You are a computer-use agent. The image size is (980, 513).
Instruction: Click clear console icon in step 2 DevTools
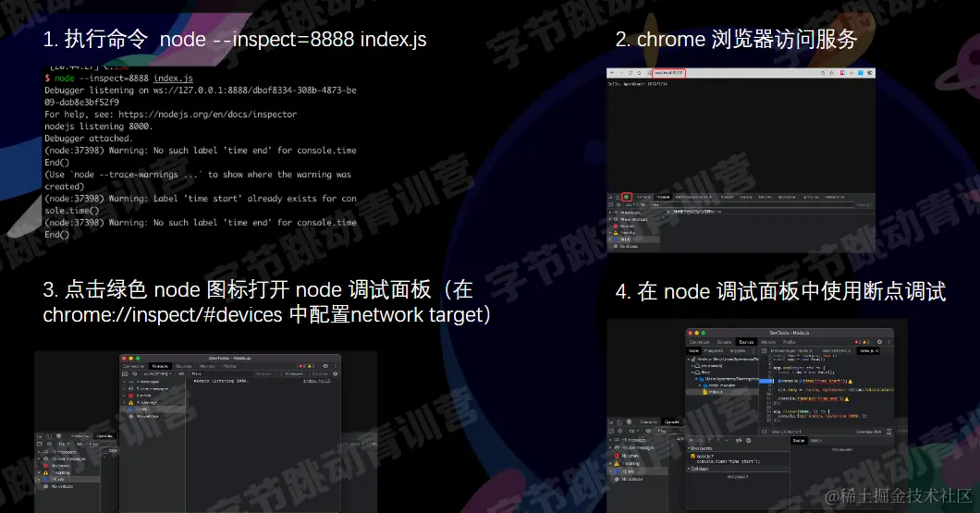[619, 204]
